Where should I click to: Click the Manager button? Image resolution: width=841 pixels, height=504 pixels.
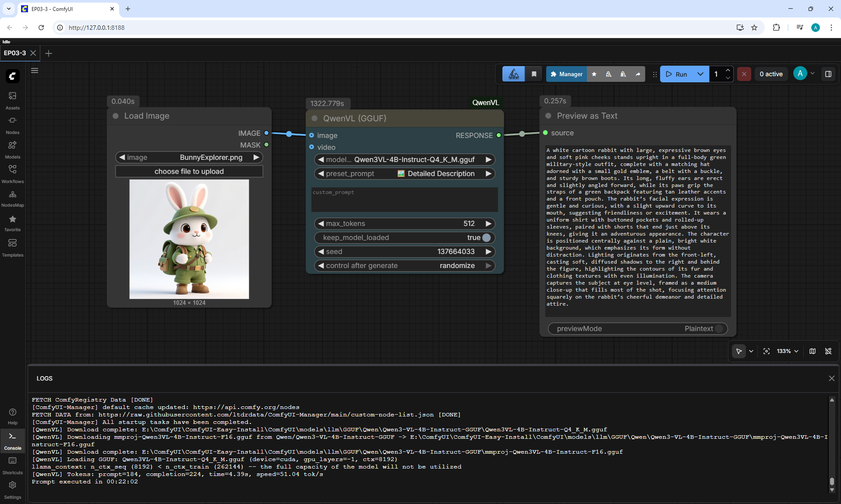(x=566, y=74)
